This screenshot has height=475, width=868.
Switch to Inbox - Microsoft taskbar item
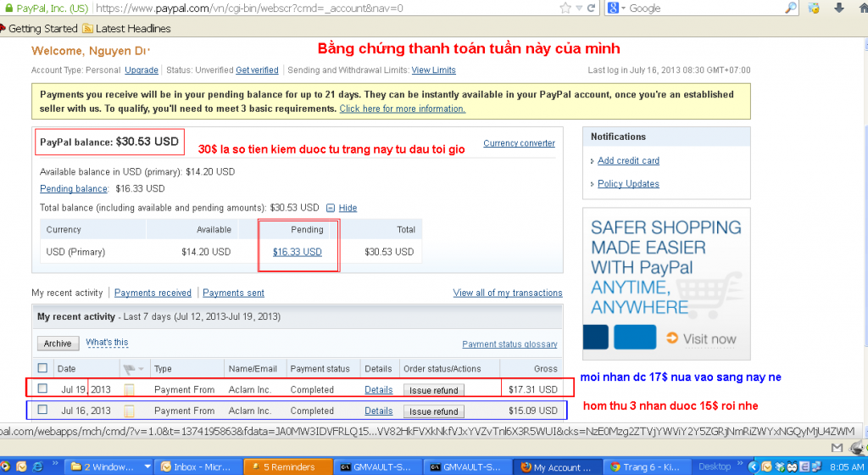(x=198, y=467)
